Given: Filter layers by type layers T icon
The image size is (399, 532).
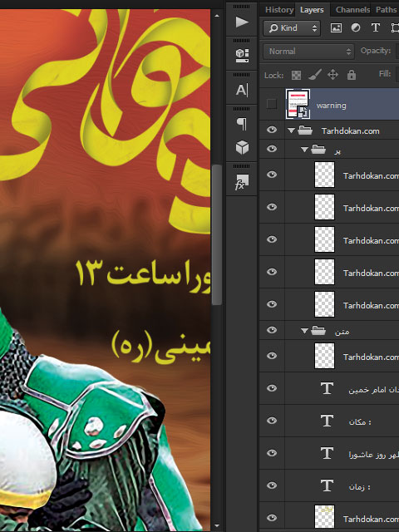Looking at the screenshot, I should (x=375, y=27).
